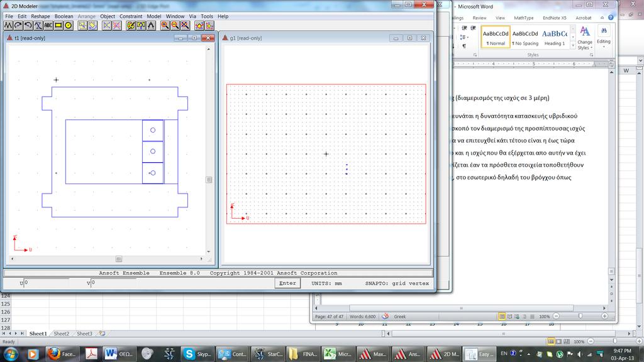Image resolution: width=644 pixels, height=362 pixels.
Task: Select the polyline drawing tool in 2D Modeler
Action: point(8,25)
